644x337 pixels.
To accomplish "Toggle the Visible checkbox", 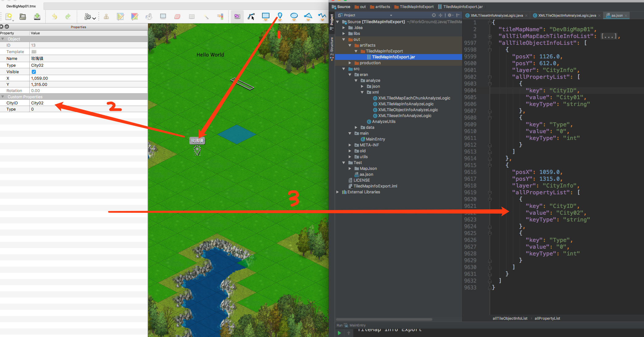I will [x=34, y=72].
